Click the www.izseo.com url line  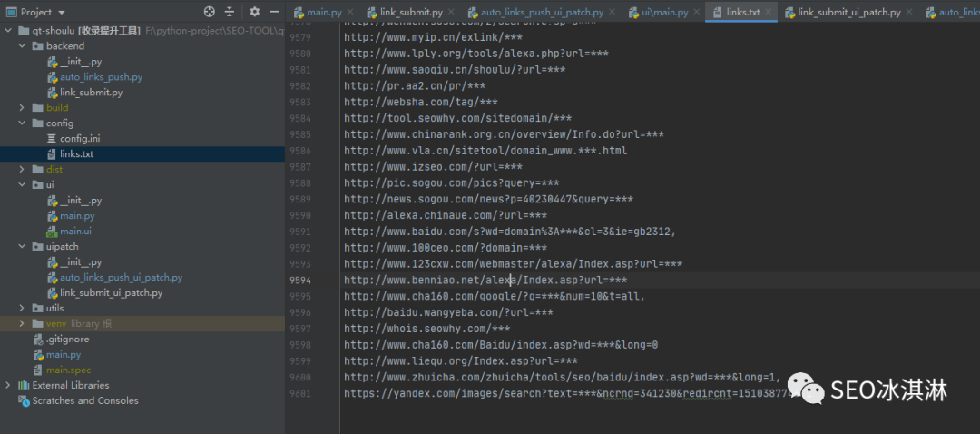click(x=433, y=167)
